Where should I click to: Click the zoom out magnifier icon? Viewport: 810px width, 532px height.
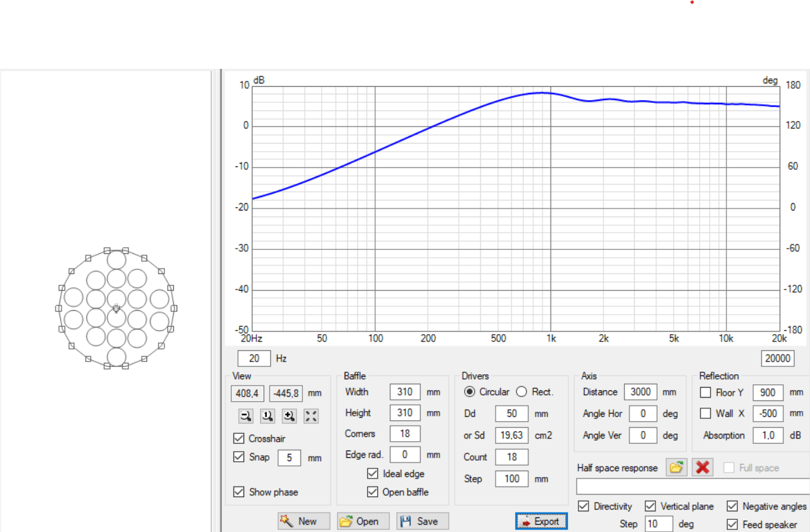coord(246,416)
